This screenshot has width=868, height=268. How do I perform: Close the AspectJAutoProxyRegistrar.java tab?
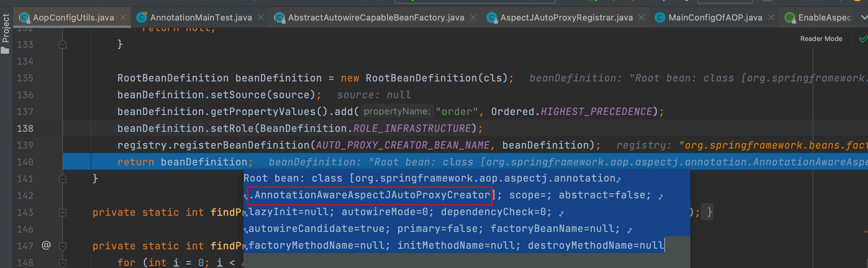[642, 17]
